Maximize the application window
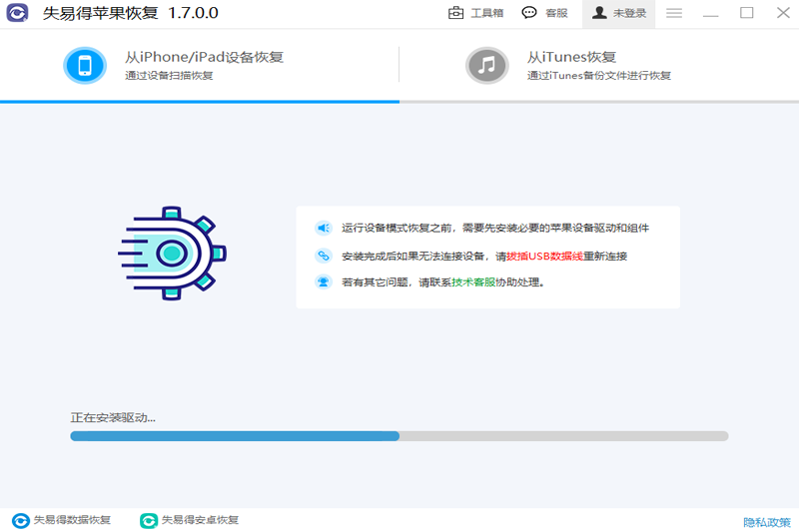The width and height of the screenshot is (799, 532). [x=746, y=13]
